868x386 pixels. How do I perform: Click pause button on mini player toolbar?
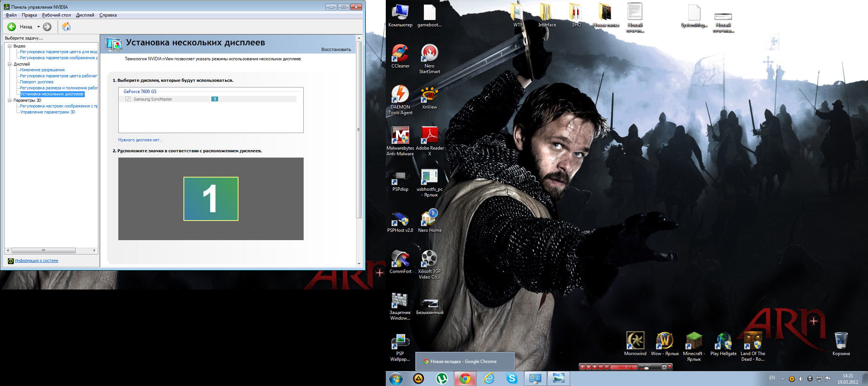tap(588, 367)
